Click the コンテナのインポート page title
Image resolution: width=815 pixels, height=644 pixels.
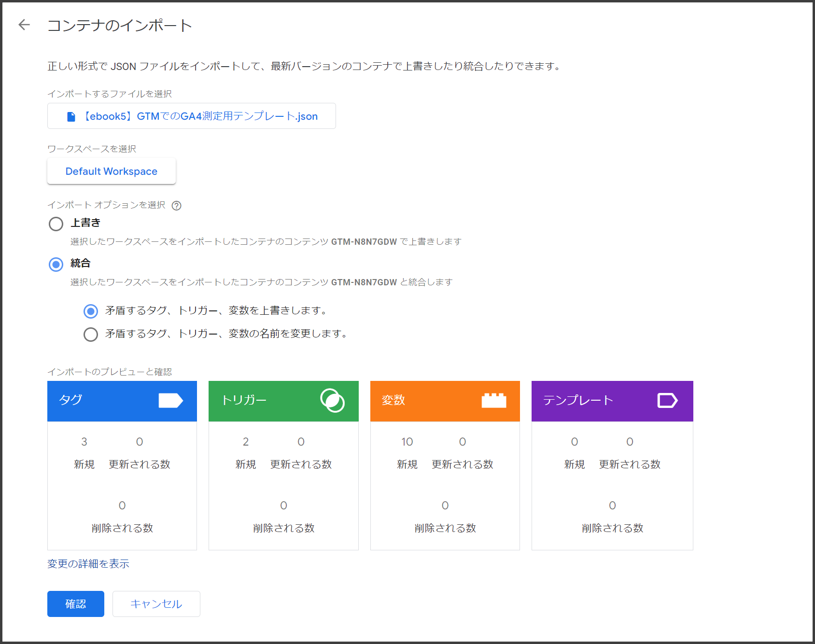120,25
